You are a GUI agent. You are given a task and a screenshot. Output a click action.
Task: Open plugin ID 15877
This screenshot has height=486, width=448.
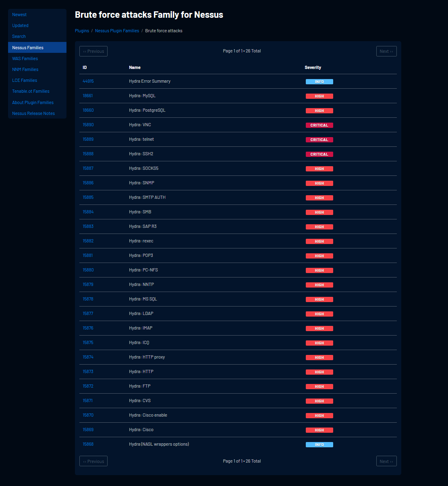click(88, 313)
